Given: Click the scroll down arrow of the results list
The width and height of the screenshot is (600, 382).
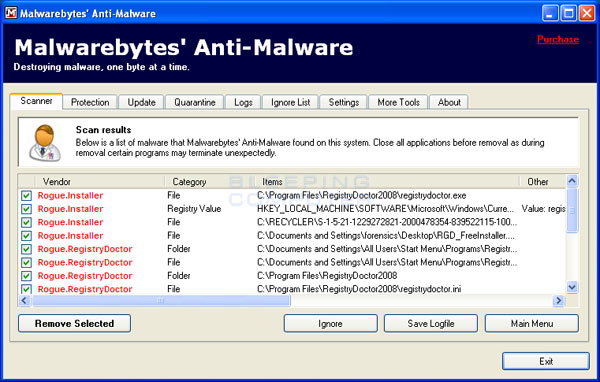Looking at the screenshot, I should click(572, 287).
